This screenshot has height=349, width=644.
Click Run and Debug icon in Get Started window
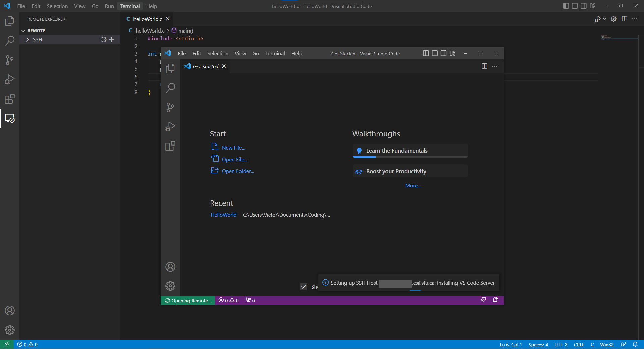[170, 127]
